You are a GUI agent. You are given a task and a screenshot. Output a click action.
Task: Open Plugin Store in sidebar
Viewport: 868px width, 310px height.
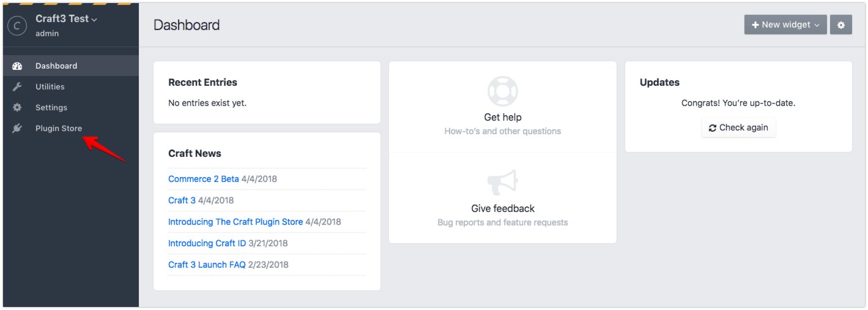[x=71, y=129]
